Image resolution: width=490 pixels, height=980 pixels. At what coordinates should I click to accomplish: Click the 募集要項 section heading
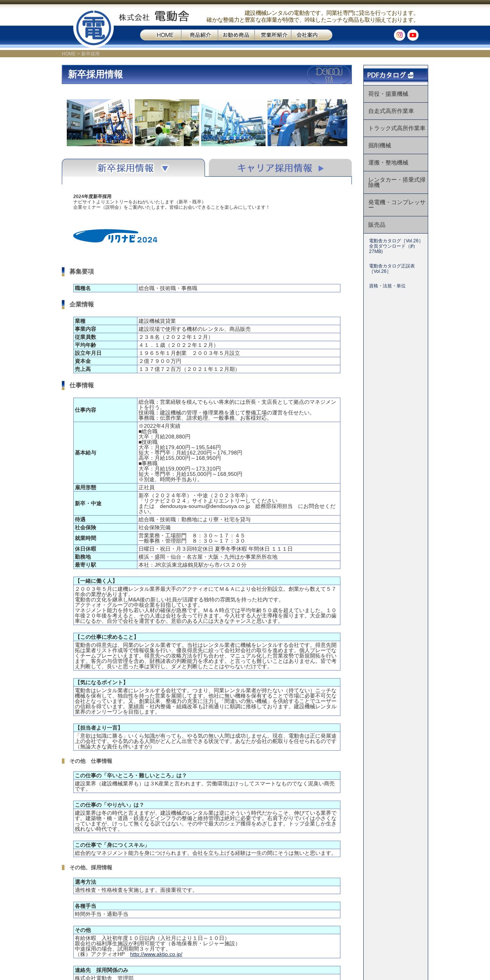coord(81,272)
